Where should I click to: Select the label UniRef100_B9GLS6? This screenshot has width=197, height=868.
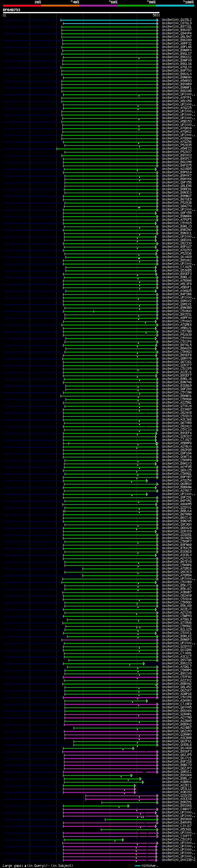[177, 64]
